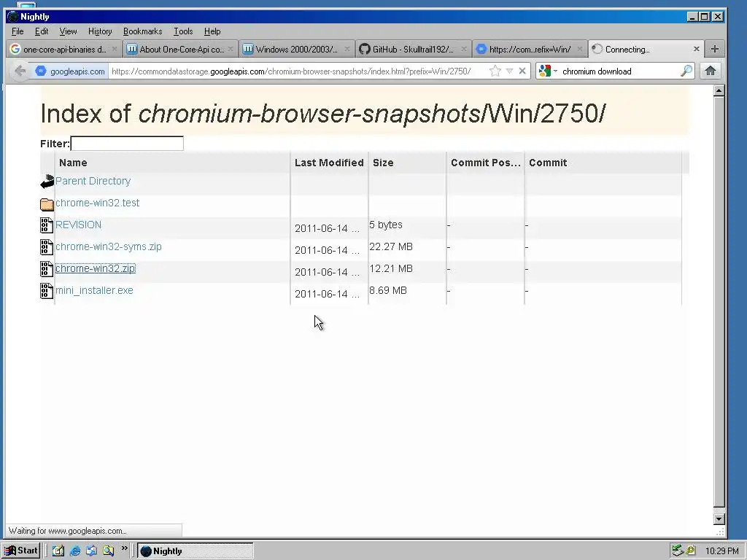Click the Parent Directory back-arrow icon

point(47,182)
